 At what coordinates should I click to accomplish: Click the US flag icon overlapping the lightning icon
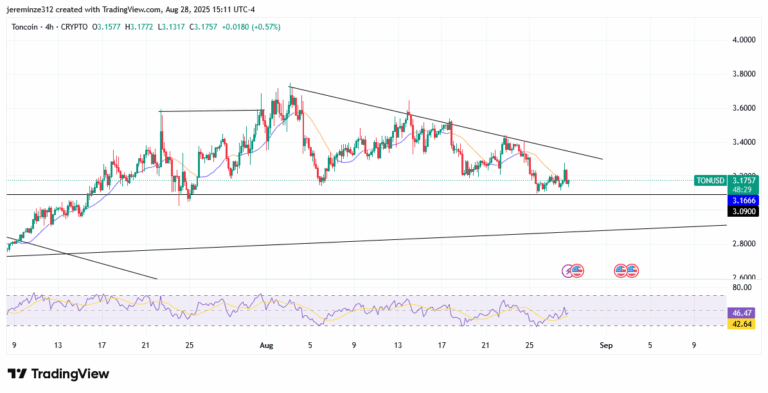tap(577, 270)
